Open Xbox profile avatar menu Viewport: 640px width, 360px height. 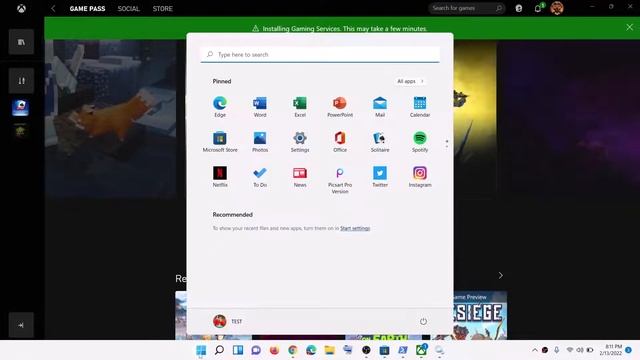tap(557, 8)
